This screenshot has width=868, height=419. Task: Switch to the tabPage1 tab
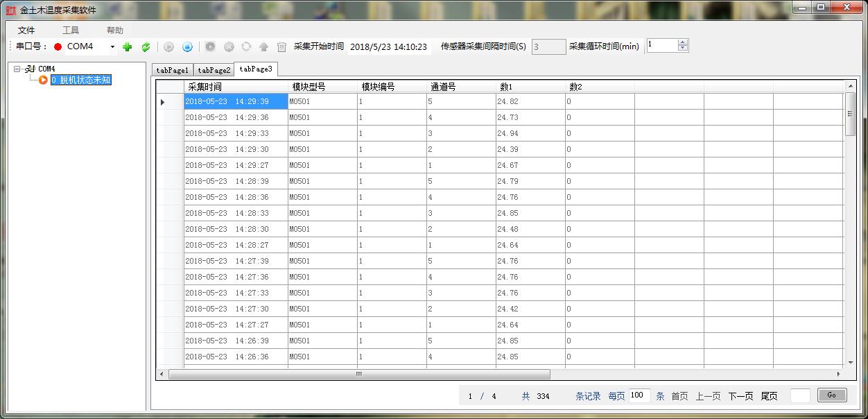(172, 70)
